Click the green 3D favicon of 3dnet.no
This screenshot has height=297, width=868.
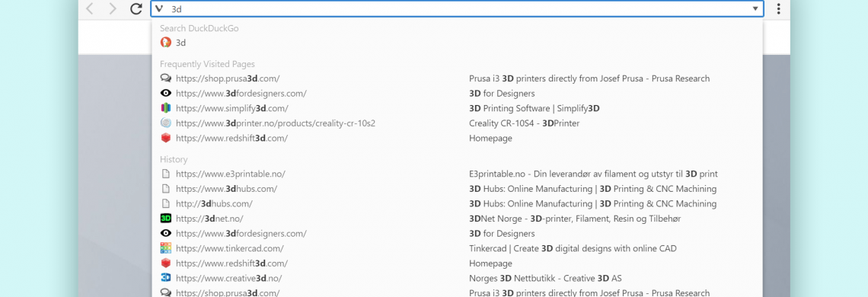click(x=165, y=219)
